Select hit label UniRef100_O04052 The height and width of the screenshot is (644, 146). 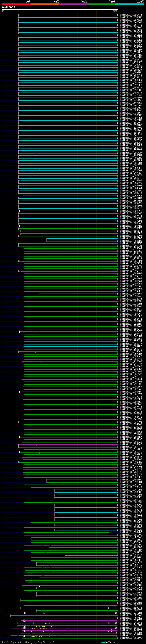tap(131, 48)
